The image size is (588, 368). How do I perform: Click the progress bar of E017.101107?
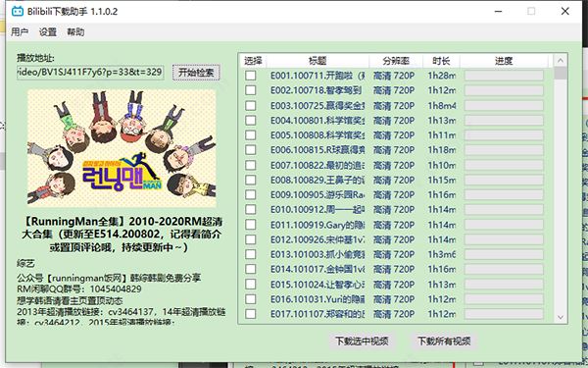click(504, 314)
